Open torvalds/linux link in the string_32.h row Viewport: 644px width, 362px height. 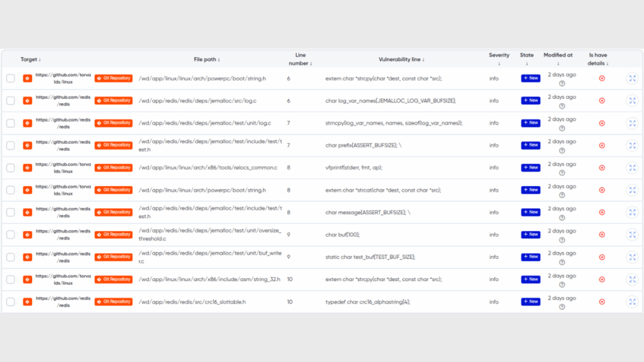(x=63, y=280)
